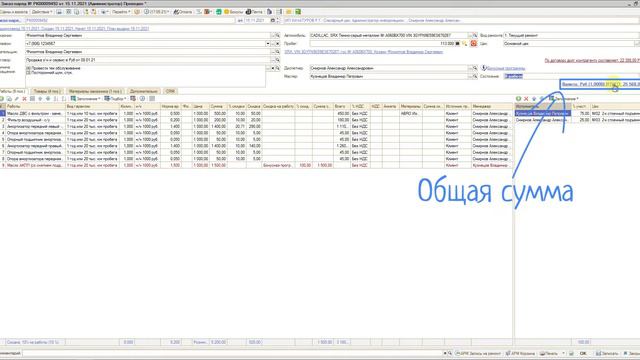The image size is (640, 360).
Task: Clear the phone field with the X button
Action: click(278, 44)
